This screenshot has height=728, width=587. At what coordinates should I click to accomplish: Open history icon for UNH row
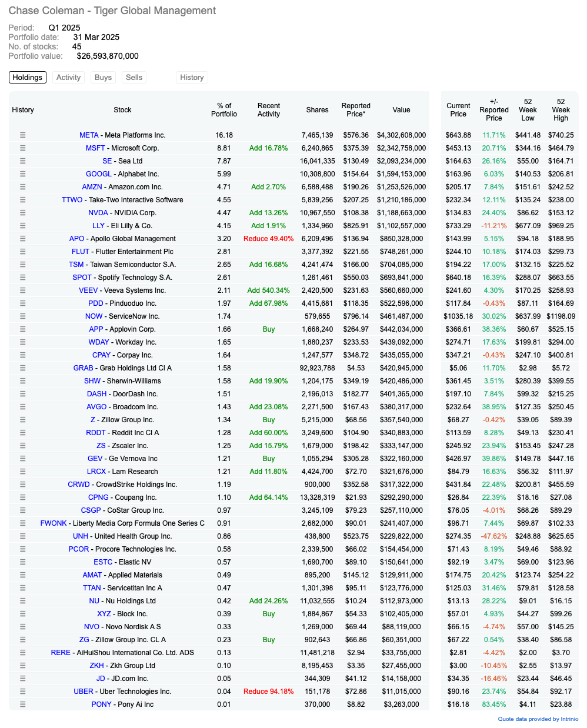[x=23, y=536]
